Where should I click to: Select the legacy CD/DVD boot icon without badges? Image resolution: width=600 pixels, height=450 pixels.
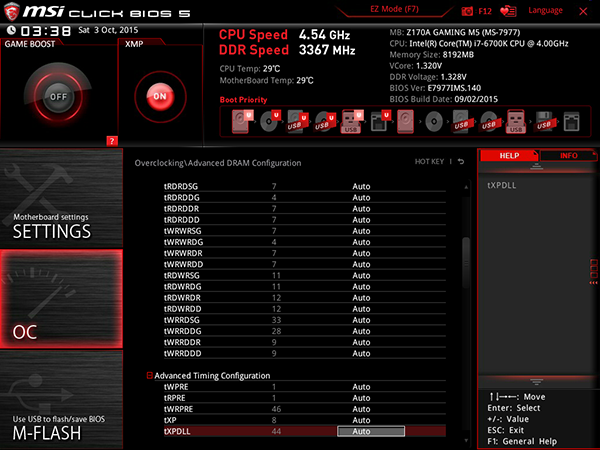[434, 122]
